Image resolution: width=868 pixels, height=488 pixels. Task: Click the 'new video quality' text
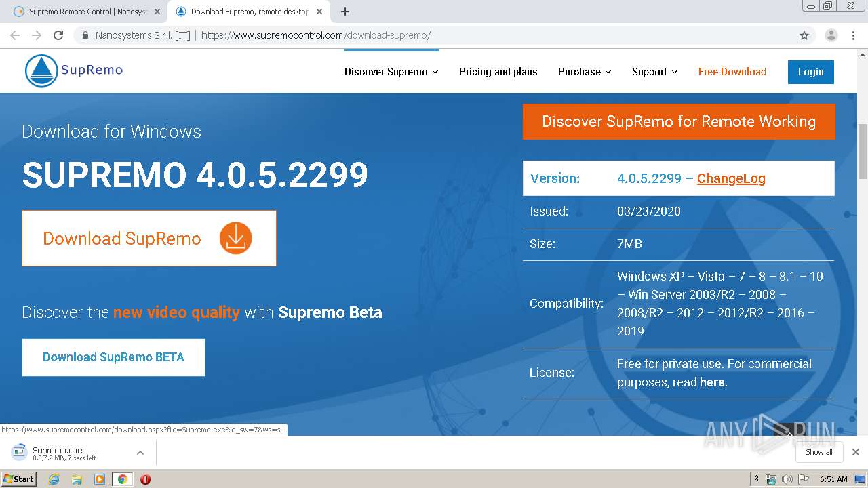(176, 312)
